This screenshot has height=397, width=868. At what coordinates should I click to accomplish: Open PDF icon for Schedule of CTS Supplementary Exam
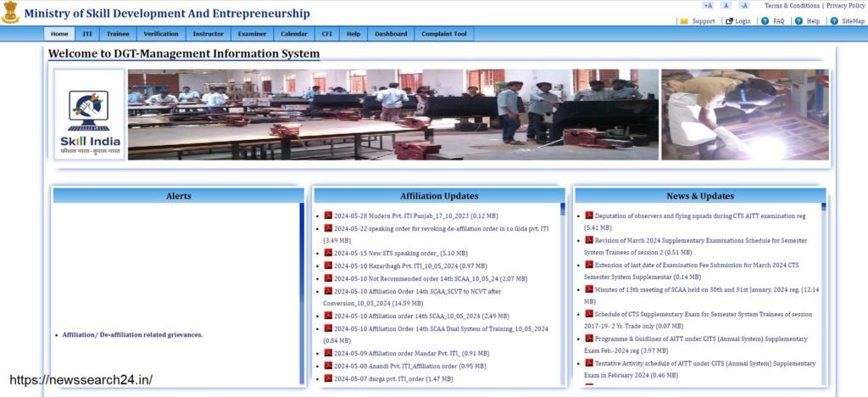(589, 313)
